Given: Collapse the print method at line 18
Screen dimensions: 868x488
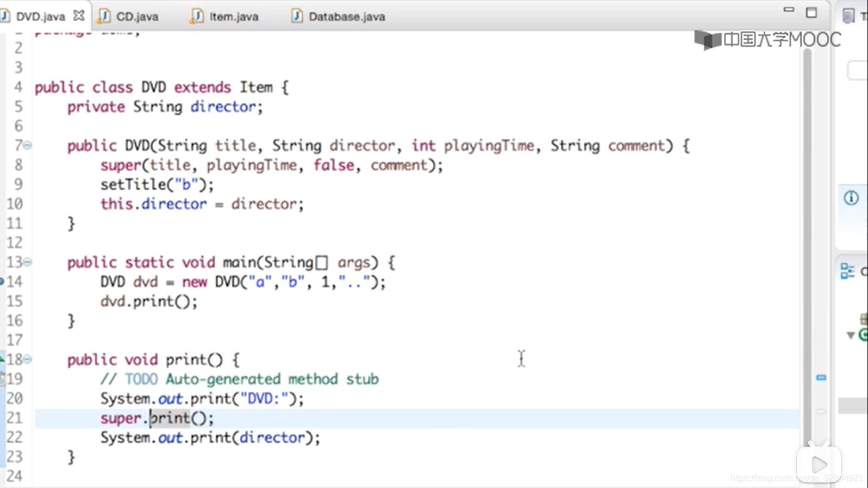Looking at the screenshot, I should point(27,360).
